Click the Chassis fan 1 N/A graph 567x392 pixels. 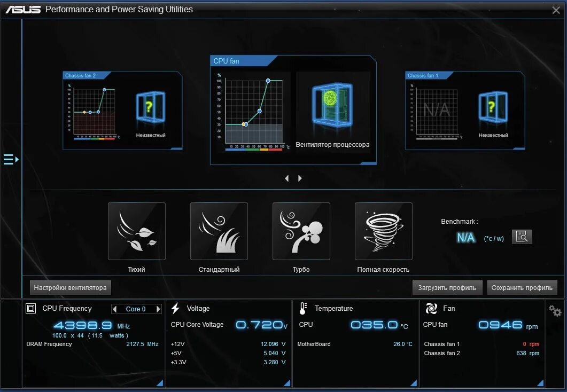coord(437,111)
